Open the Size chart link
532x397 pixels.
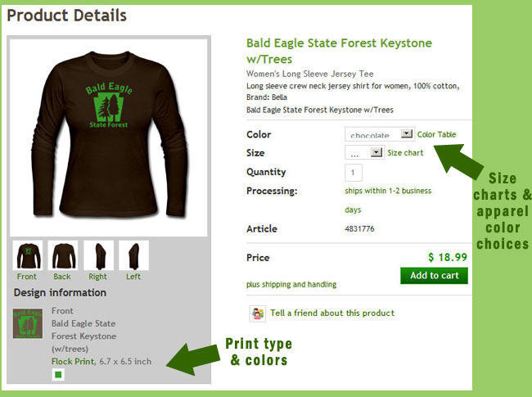[405, 153]
